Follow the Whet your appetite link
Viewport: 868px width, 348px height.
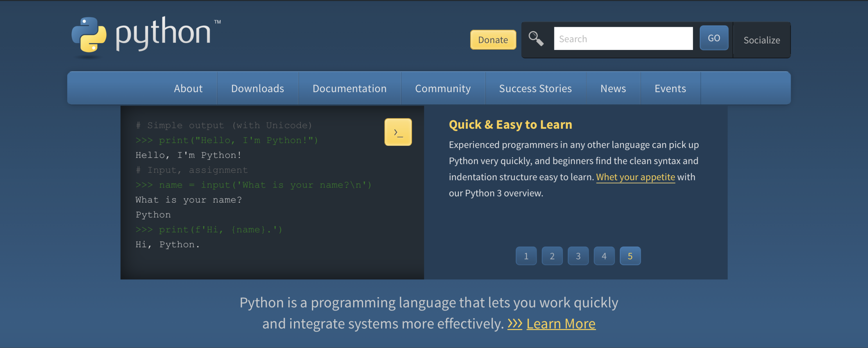point(635,177)
